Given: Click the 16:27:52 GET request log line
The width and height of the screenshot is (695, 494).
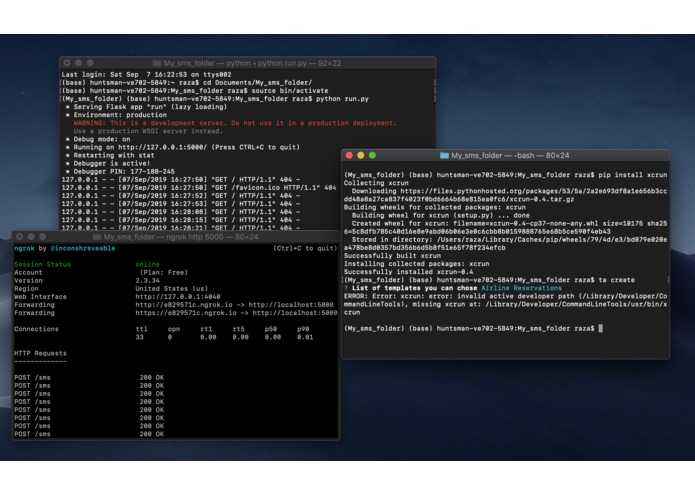Looking at the screenshot, I should coord(180,196).
